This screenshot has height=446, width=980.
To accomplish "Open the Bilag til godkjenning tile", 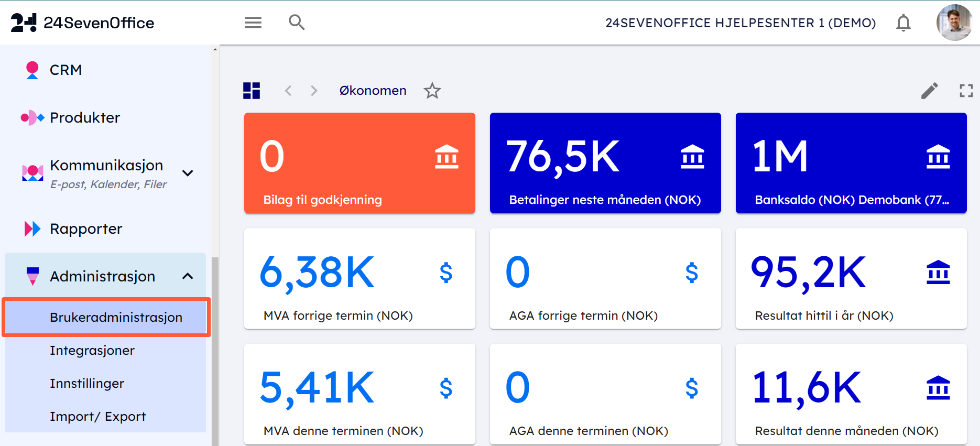I will (360, 163).
